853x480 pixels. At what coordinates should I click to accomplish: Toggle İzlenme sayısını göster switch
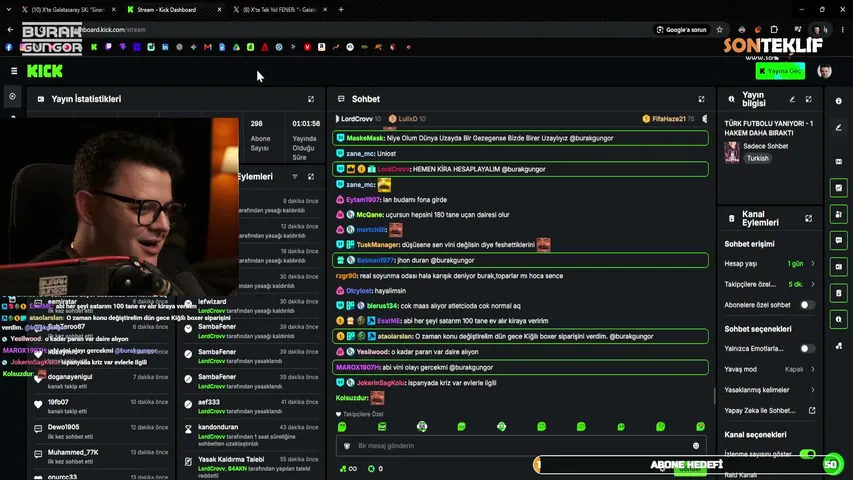point(807,454)
